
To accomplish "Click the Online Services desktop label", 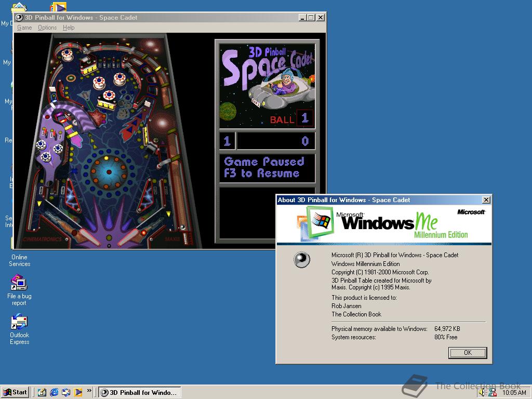I will [x=19, y=261].
